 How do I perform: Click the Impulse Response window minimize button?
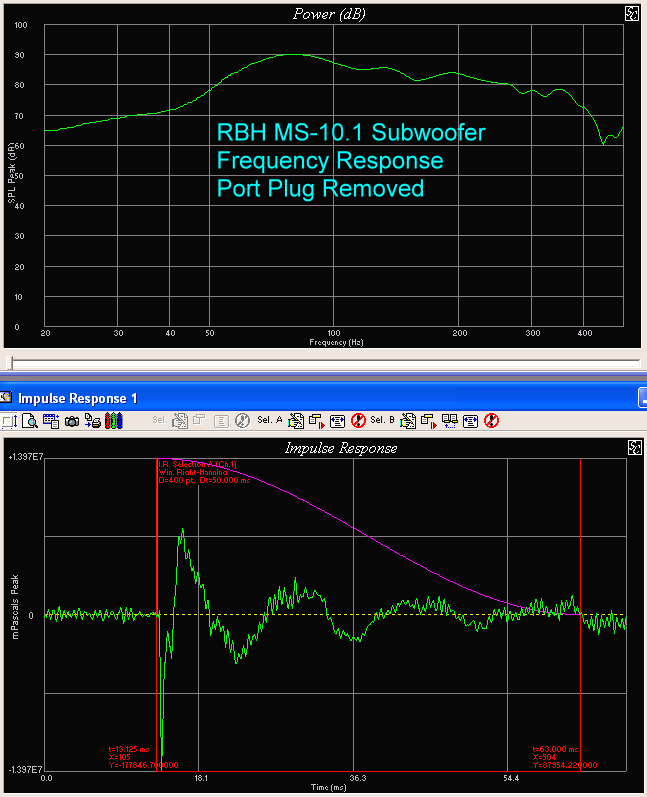point(642,398)
